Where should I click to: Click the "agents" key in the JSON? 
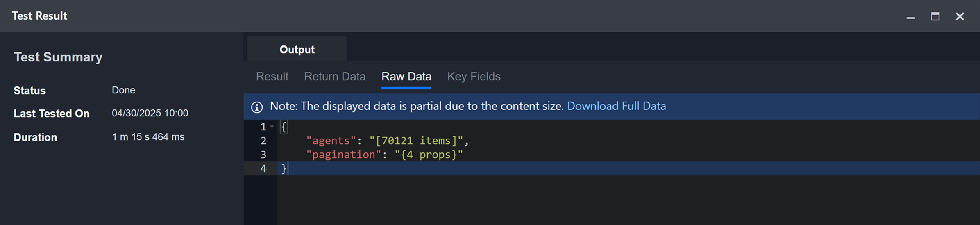click(x=331, y=141)
